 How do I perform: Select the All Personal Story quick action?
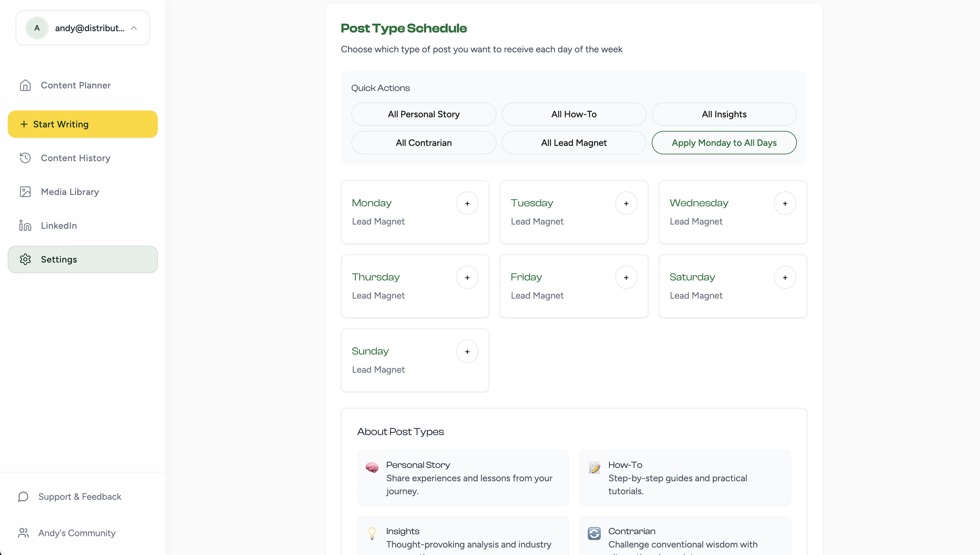[x=423, y=114]
